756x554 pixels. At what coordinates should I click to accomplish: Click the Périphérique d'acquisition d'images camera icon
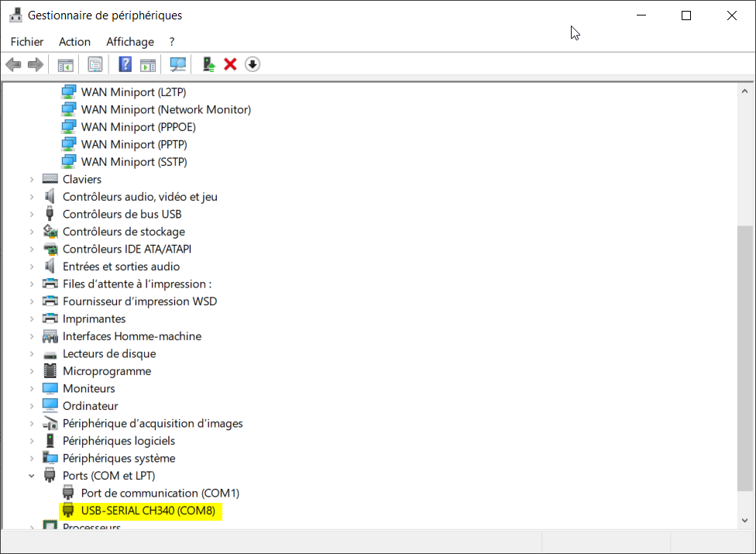[50, 423]
